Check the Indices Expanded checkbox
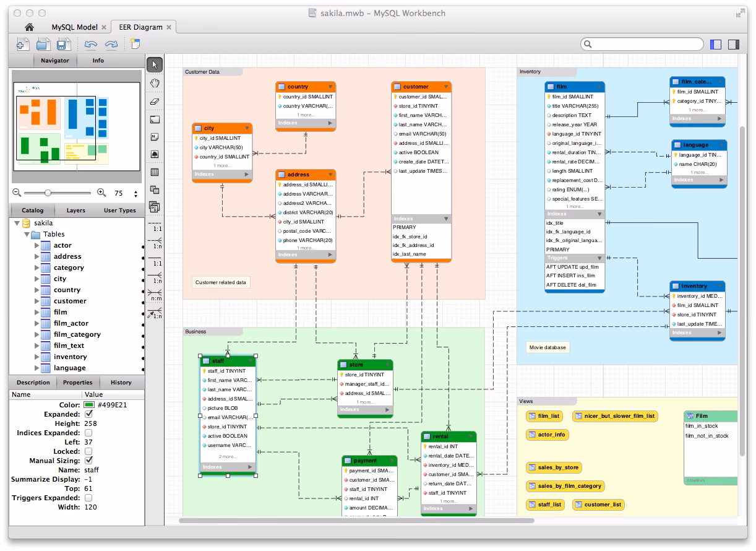This screenshot has height=551, width=756. (88, 433)
